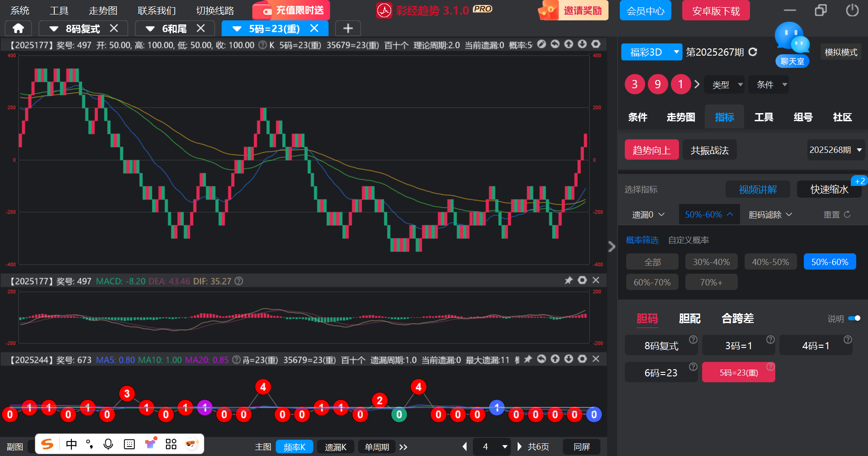
Task: Click the 8码复式 indicator cell
Action: 661,346
